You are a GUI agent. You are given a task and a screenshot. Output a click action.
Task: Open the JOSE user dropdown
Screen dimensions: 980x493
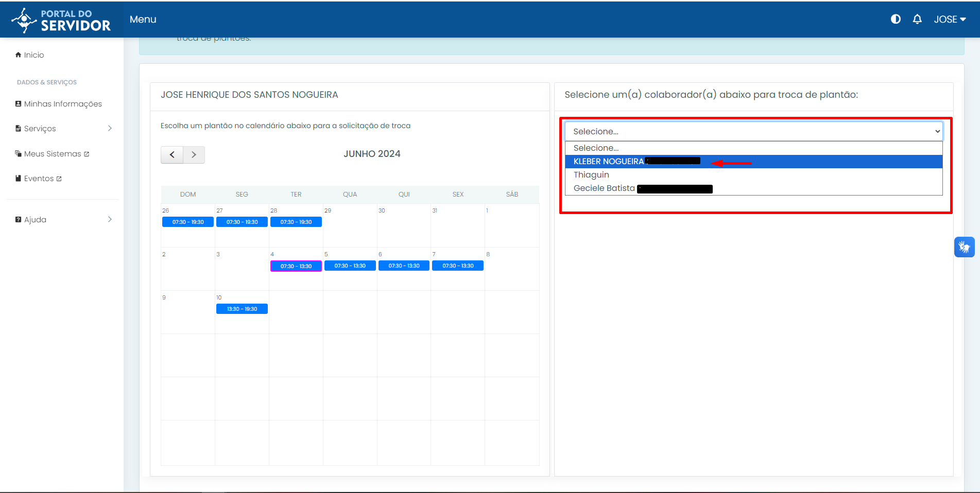tap(950, 19)
